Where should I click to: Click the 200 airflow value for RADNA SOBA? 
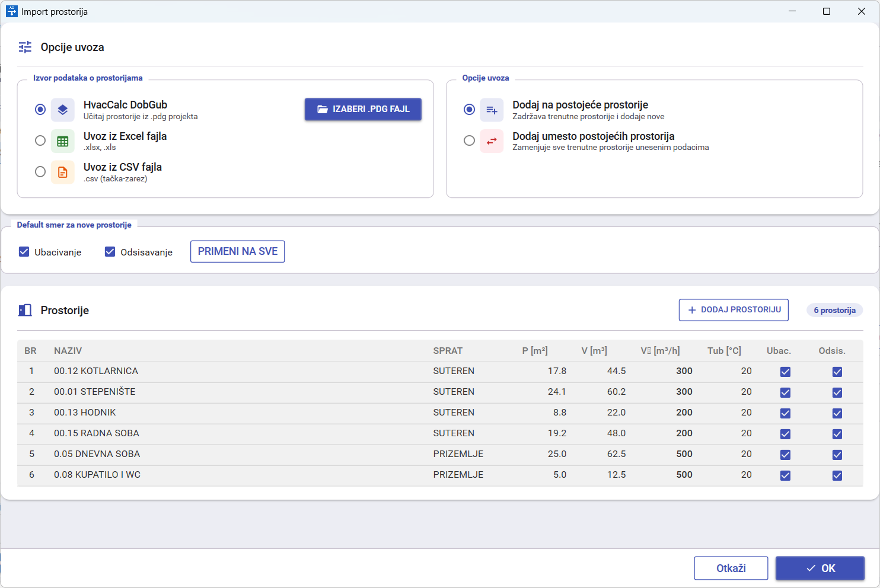tap(684, 433)
